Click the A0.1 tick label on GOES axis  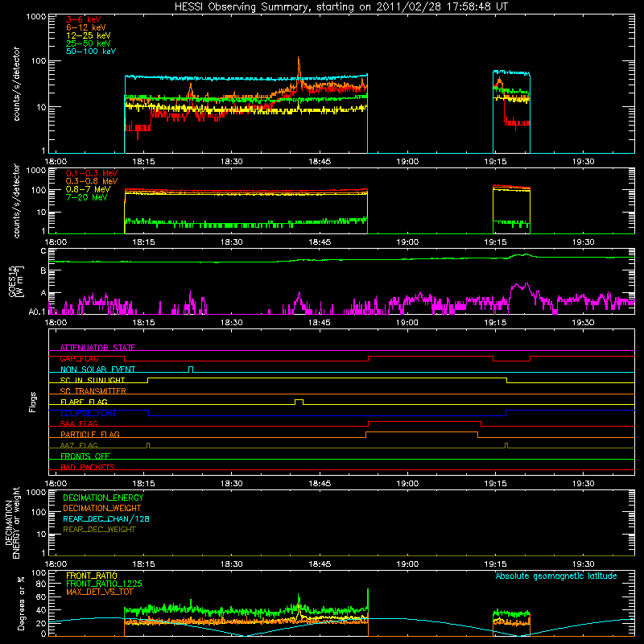coord(37,312)
